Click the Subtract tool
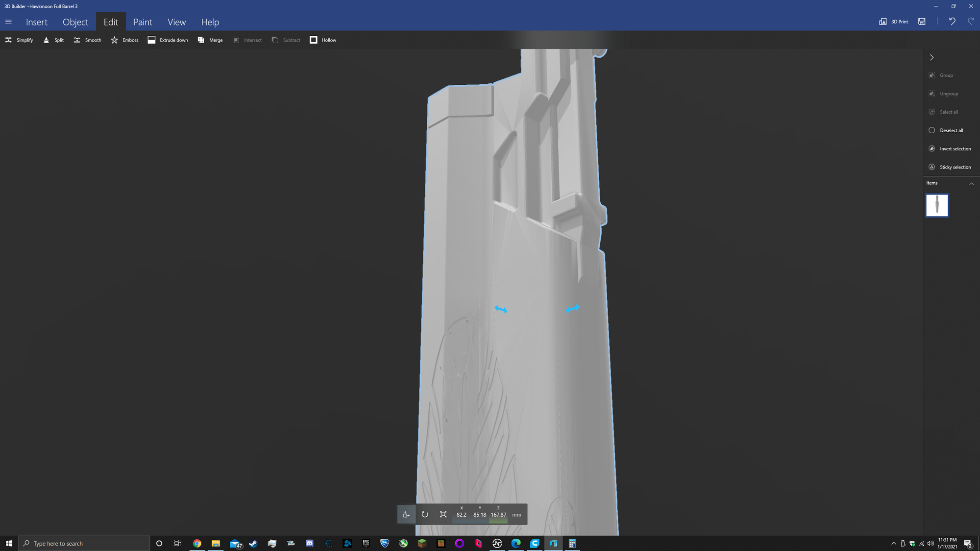This screenshot has height=551, width=980. [x=286, y=40]
